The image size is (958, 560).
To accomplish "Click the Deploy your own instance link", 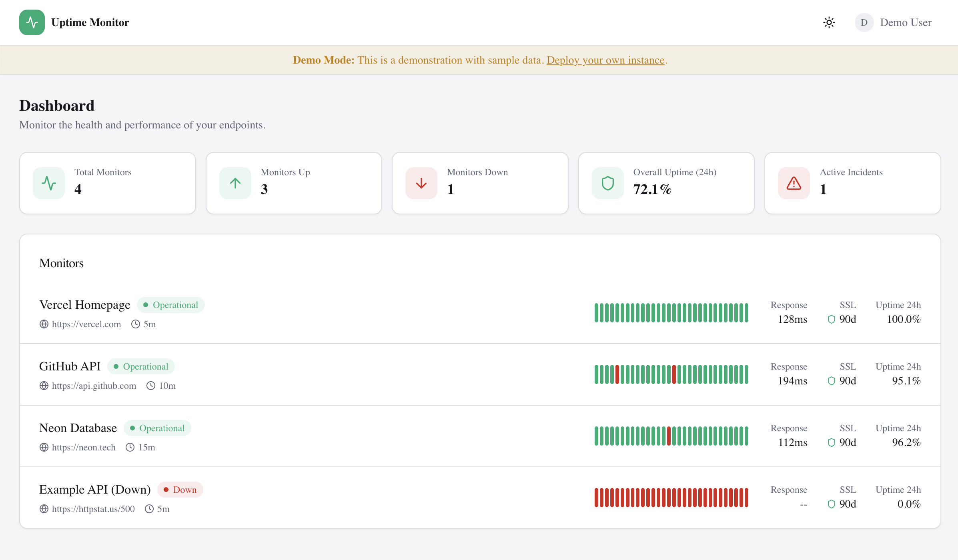I will pos(605,60).
